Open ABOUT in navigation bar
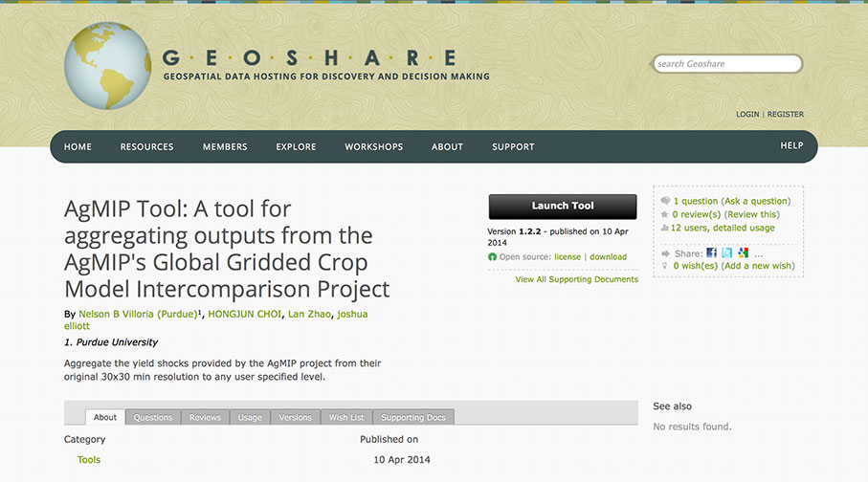This screenshot has width=868, height=482. [x=447, y=146]
